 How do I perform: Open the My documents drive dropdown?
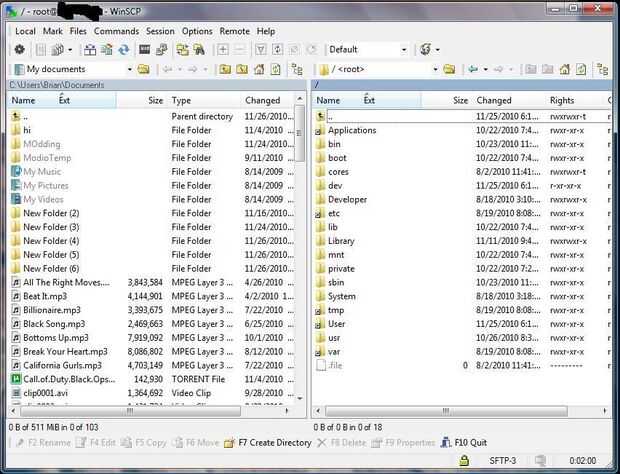pyautogui.click(x=129, y=70)
